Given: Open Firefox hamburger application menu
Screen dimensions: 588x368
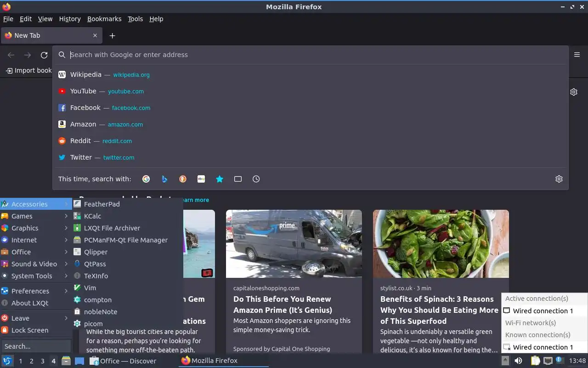Looking at the screenshot, I should tap(577, 55).
